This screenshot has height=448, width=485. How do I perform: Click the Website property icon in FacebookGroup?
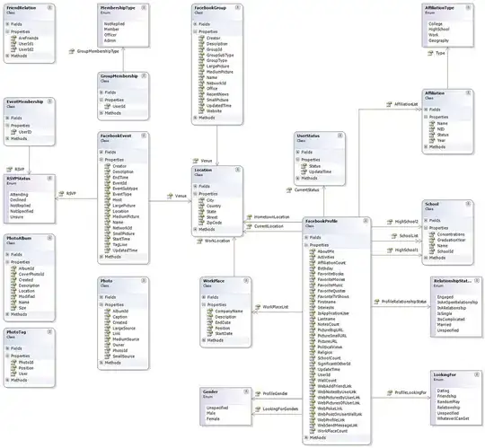(202, 111)
